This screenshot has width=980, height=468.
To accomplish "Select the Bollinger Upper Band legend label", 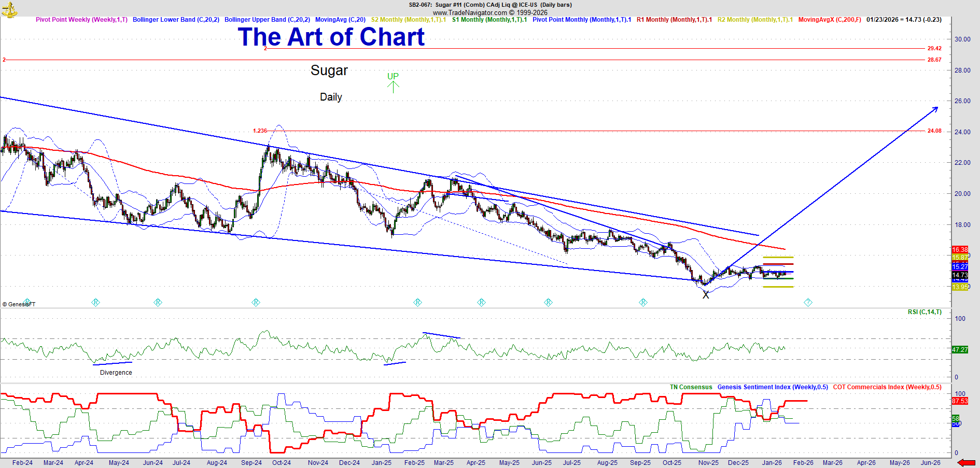I will (267, 20).
